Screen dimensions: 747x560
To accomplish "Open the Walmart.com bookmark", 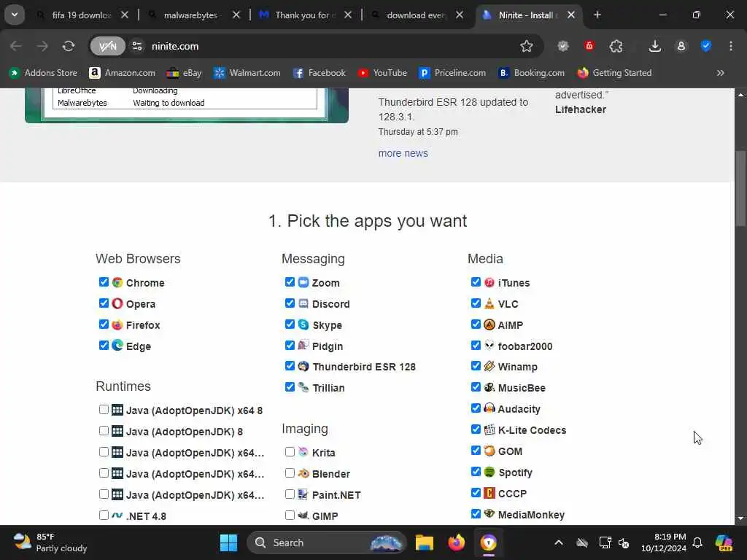I will click(x=247, y=73).
